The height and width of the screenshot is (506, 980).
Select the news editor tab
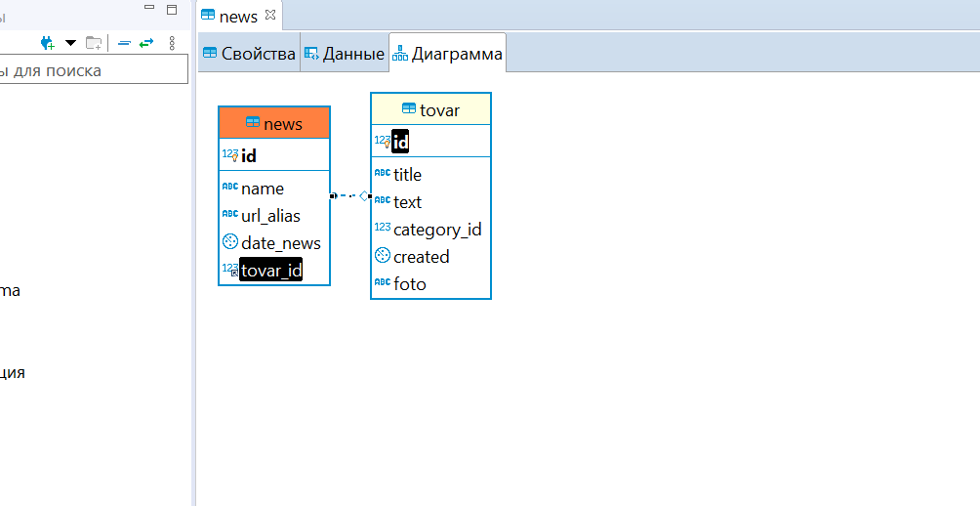pyautogui.click(x=239, y=17)
